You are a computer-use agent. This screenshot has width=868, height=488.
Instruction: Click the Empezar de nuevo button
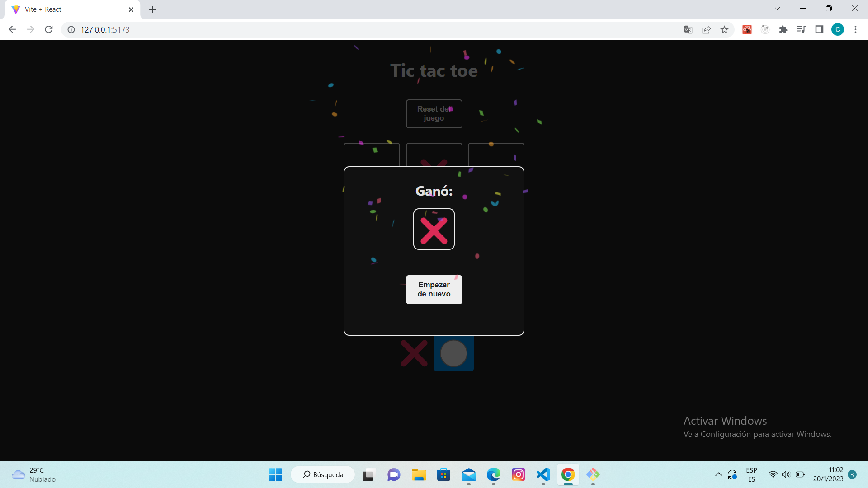[x=434, y=289]
